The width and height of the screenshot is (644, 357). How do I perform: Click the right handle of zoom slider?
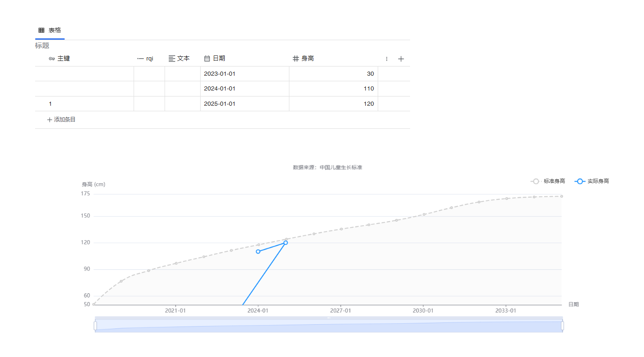pos(563,326)
